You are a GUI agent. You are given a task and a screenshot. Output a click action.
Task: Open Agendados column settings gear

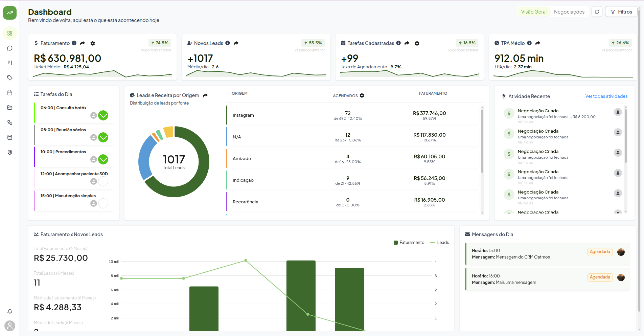(362, 96)
